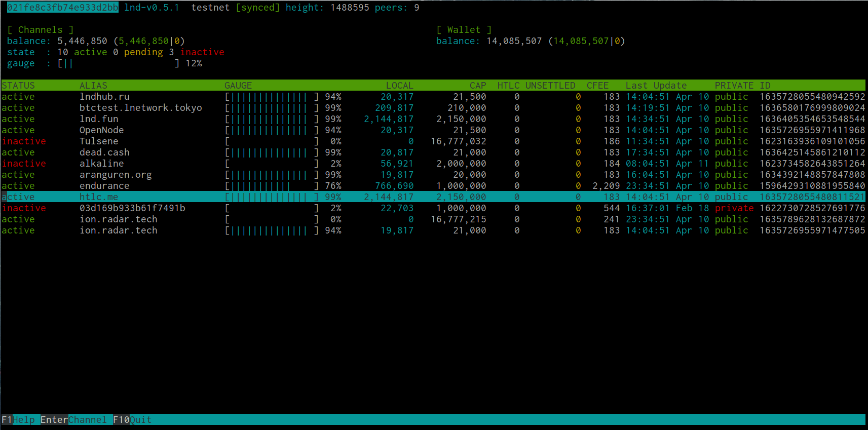868x430 pixels.
Task: Click the private label on 03d169b933b61f7491b row
Action: (734, 208)
